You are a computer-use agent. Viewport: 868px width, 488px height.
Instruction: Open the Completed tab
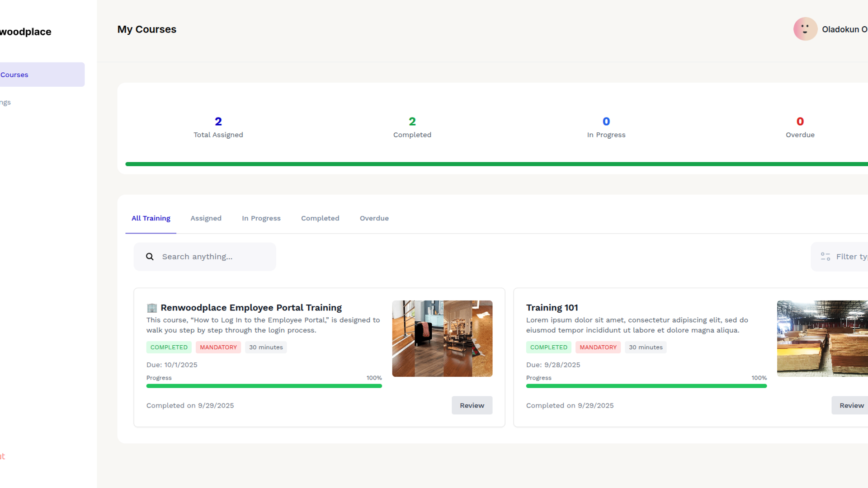point(320,218)
